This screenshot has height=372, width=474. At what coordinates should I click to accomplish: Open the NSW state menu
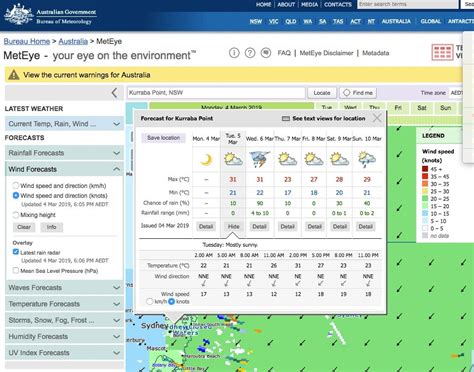point(256,21)
